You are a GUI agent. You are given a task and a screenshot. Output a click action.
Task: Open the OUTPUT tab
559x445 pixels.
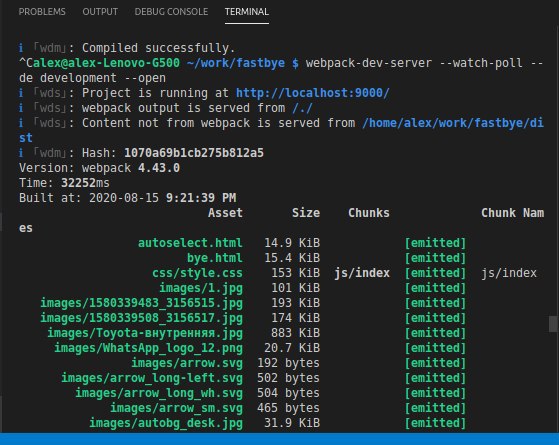(x=100, y=12)
